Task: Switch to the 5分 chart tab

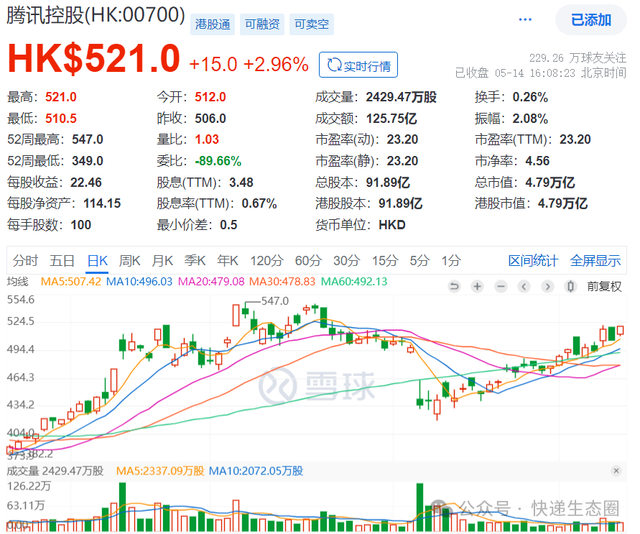Action: (x=419, y=260)
